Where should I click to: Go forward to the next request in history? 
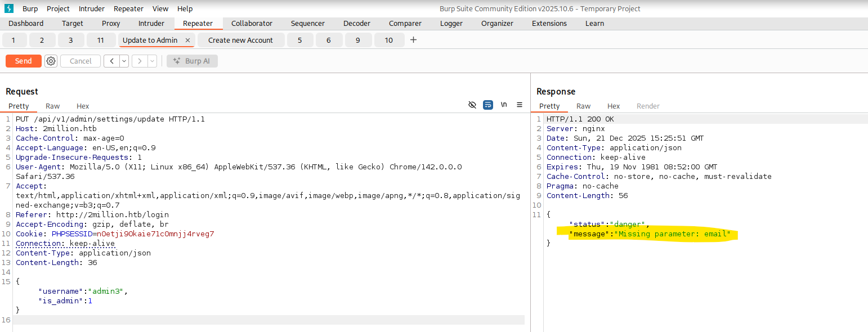(140, 61)
